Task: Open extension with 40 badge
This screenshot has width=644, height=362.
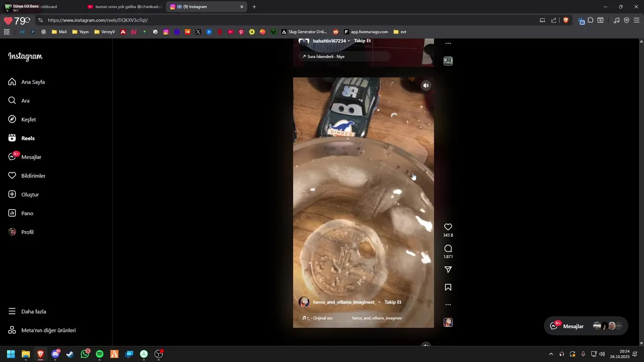Action: coord(581,21)
